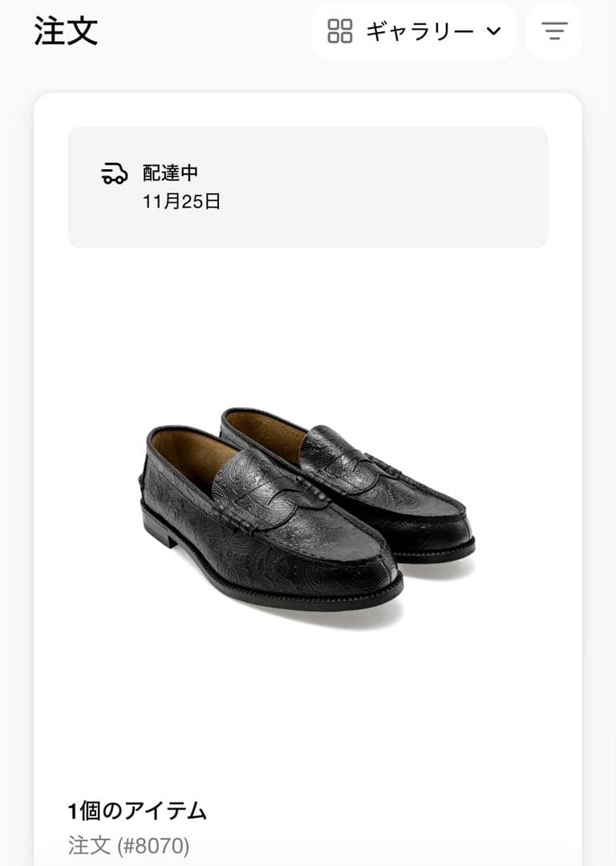Open the filter options button
Image resolution: width=616 pixels, height=866 pixels.
[x=554, y=31]
